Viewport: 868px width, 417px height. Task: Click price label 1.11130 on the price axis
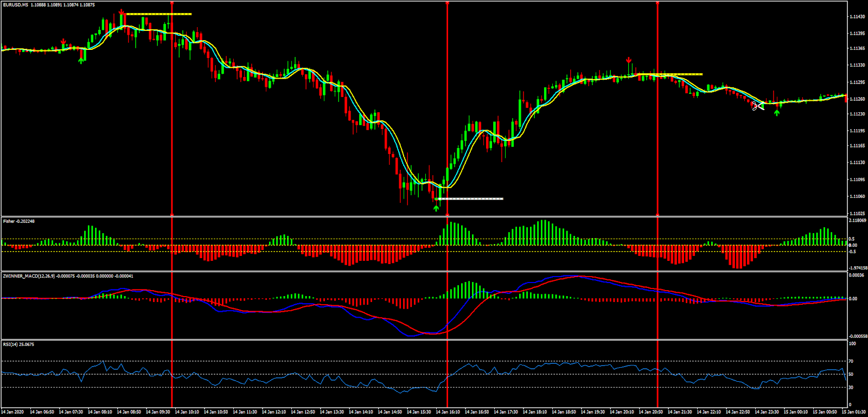pyautogui.click(x=857, y=163)
